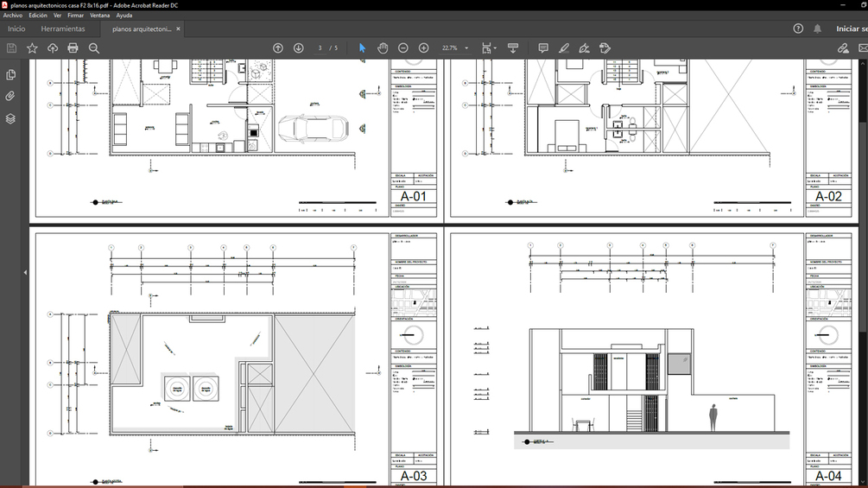
Task: Open the Edición menu
Action: 38,16
